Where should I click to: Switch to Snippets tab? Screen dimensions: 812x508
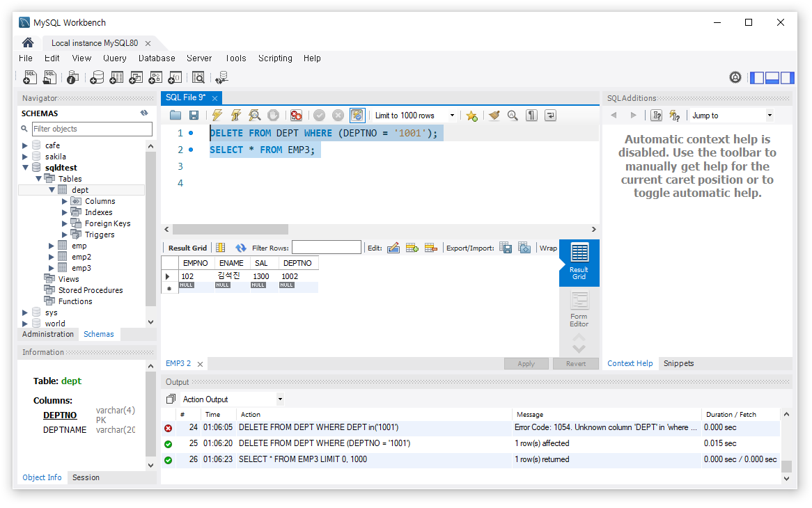[x=678, y=363]
